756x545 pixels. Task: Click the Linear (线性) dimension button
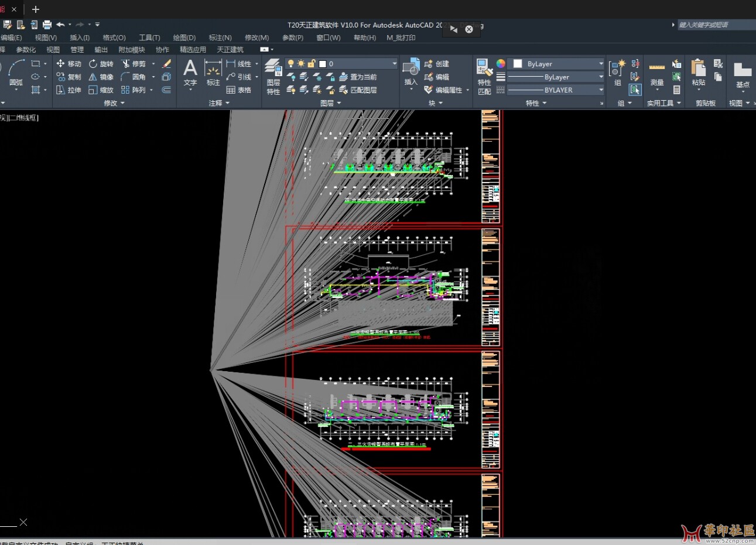pos(239,64)
